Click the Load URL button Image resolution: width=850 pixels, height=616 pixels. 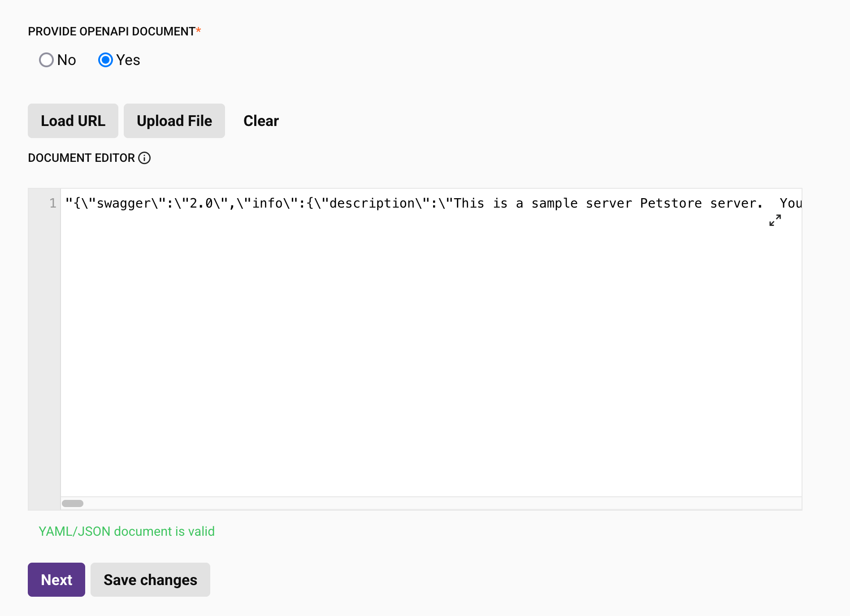pyautogui.click(x=73, y=121)
